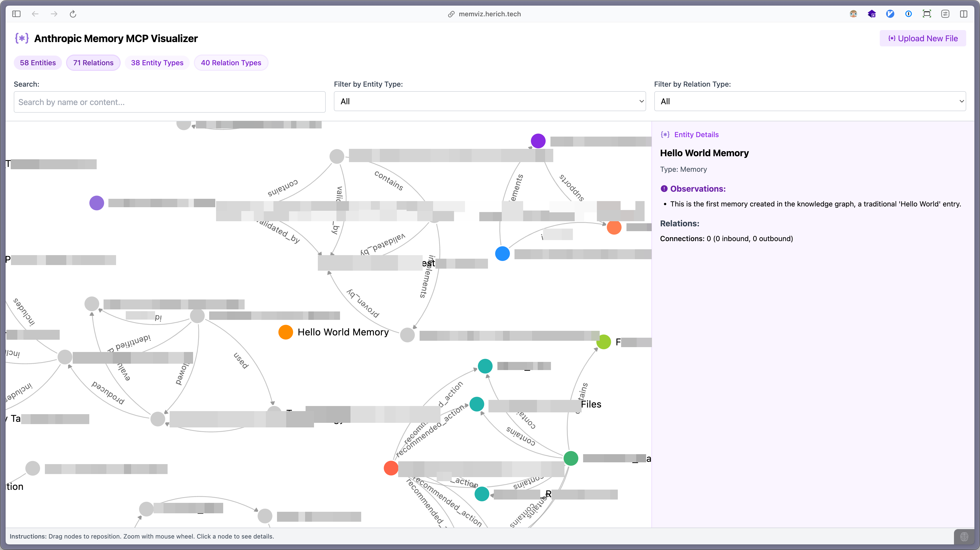
Task: Toggle the split-view icon at top right
Action: (964, 14)
